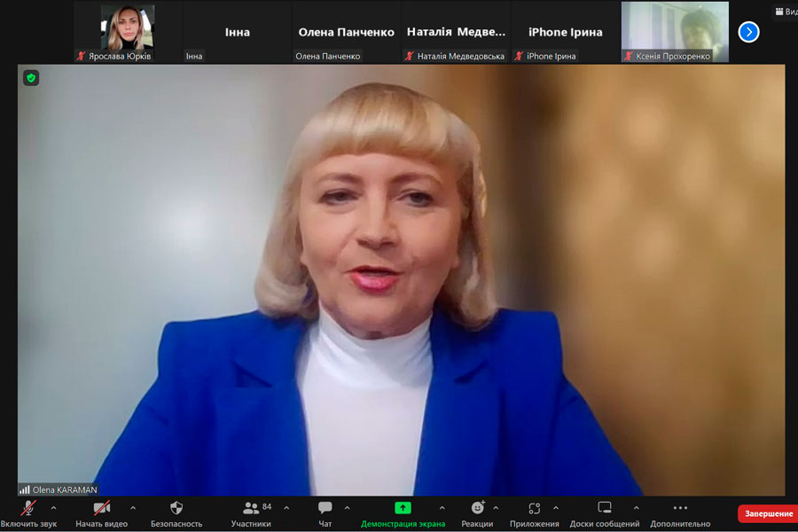Open the Participants (Участники) panel
The height and width of the screenshot is (532, 798).
click(251, 509)
